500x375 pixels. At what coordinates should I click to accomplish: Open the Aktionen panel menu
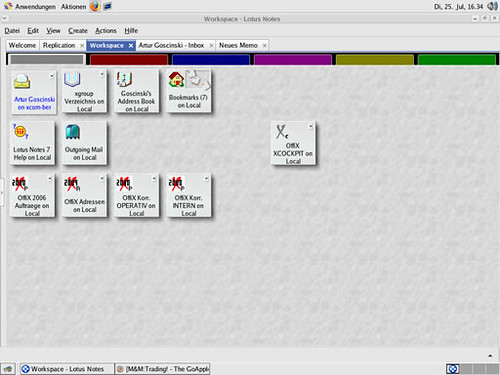73,6
